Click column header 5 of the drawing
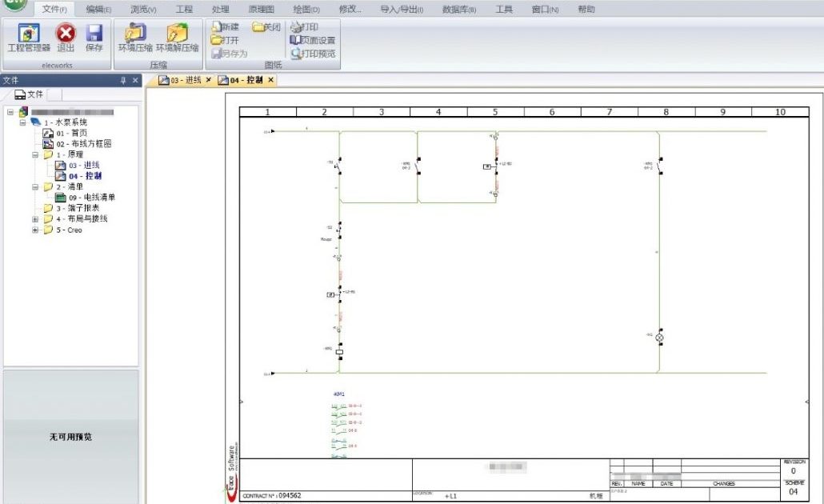 click(495, 112)
